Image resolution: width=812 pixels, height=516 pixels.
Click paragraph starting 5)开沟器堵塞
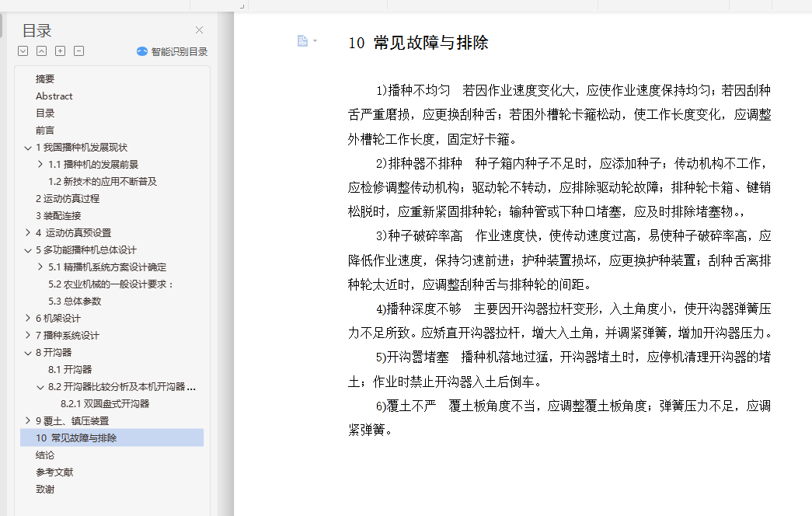pos(559,369)
